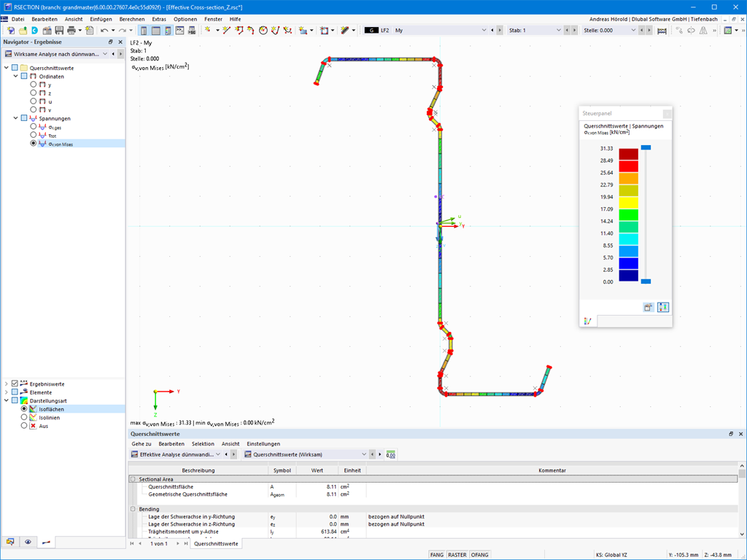This screenshot has height=560, width=747.
Task: Click the table vertical scrollbar
Action: pyautogui.click(x=742, y=500)
